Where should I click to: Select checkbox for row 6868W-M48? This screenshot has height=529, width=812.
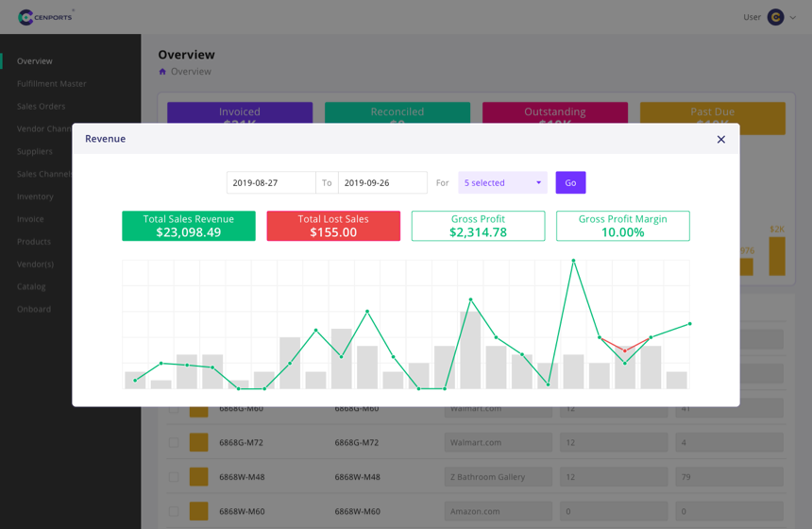point(173,477)
